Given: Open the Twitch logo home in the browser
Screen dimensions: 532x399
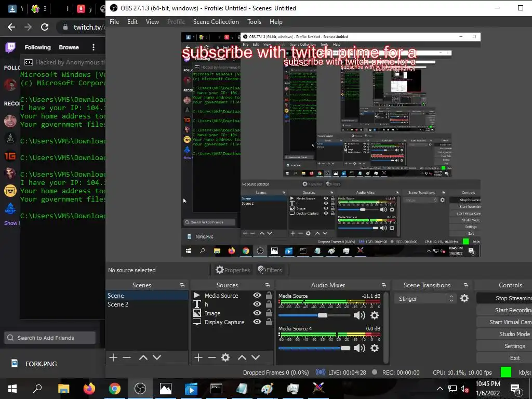Looking at the screenshot, I should (x=10, y=47).
